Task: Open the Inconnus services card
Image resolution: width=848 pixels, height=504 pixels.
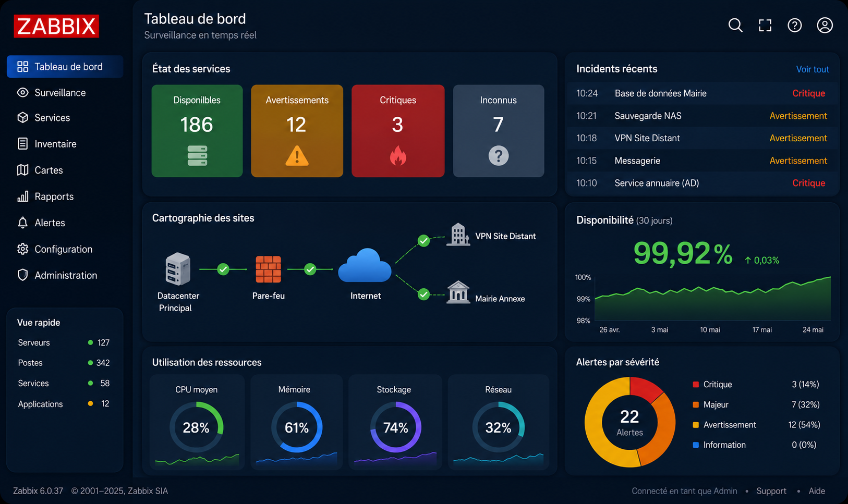Action: [499, 131]
